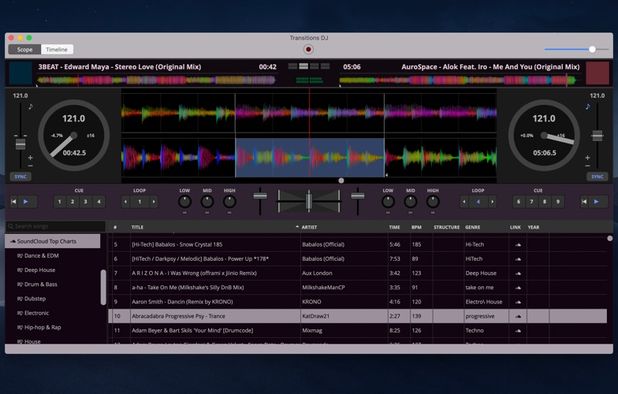Trigger cue point 2
Image resolution: width=618 pixels, height=394 pixels.
[x=73, y=202]
